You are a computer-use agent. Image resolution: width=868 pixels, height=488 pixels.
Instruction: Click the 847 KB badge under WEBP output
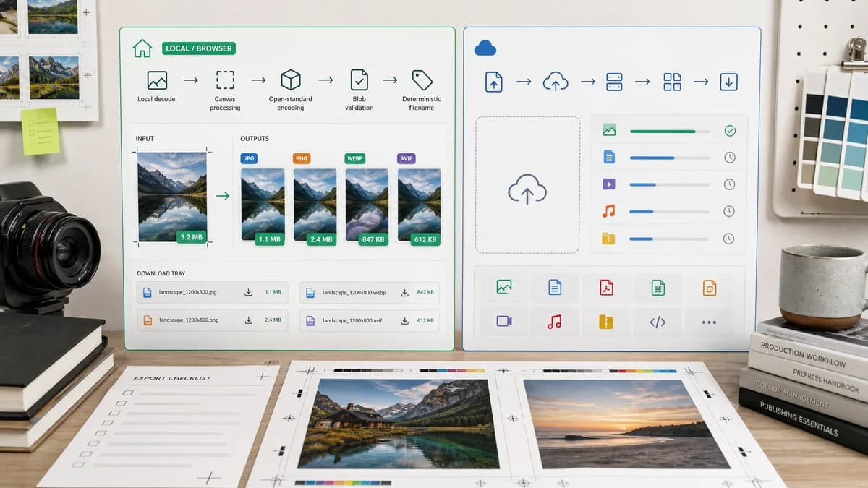373,239
